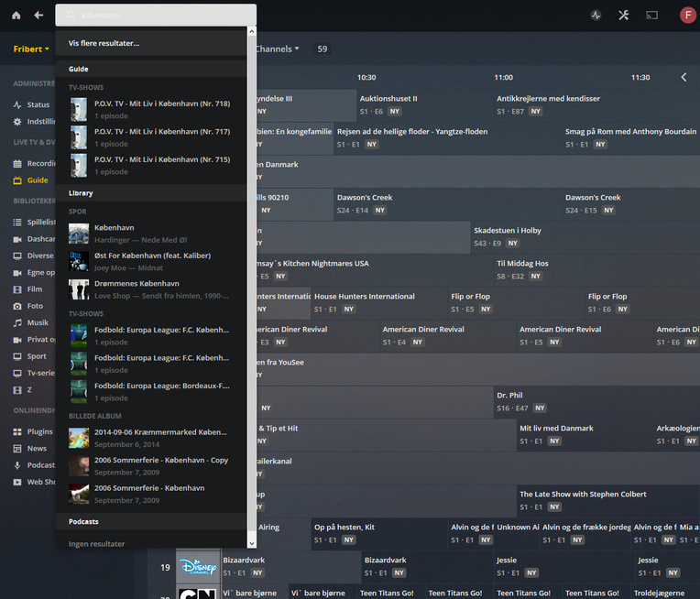This screenshot has height=599, width=700.
Task: Click the Z library icon
Action: [x=17, y=390]
